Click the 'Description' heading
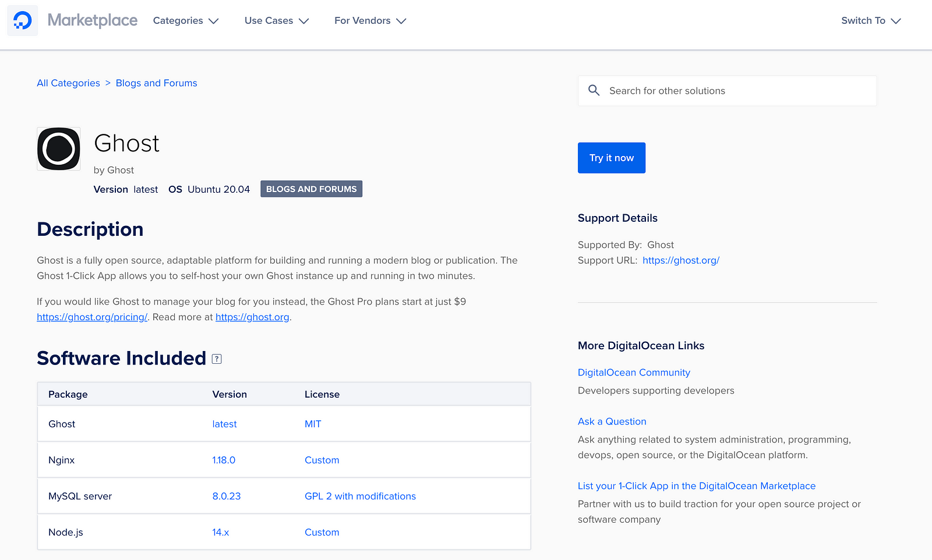The height and width of the screenshot is (560, 932). click(90, 229)
